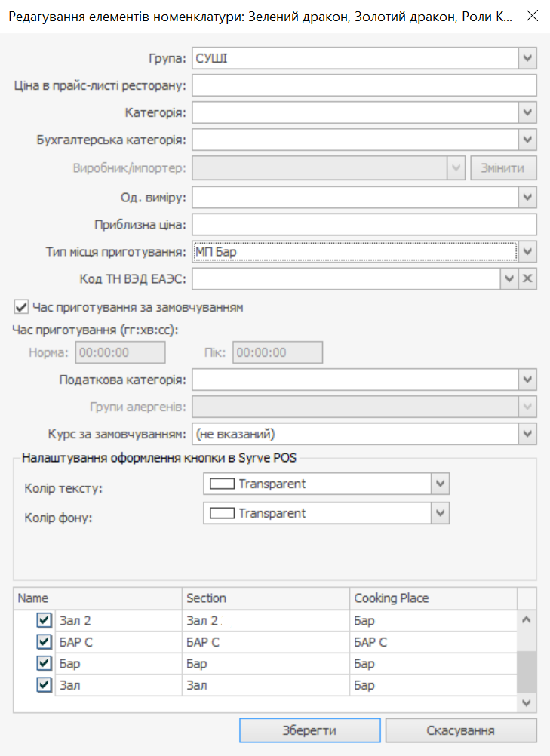
Task: Click scroll-down arrow in places table
Action: click(527, 703)
